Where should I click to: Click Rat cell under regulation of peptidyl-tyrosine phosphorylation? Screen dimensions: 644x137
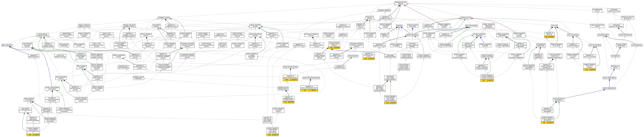(x=285, y=102)
